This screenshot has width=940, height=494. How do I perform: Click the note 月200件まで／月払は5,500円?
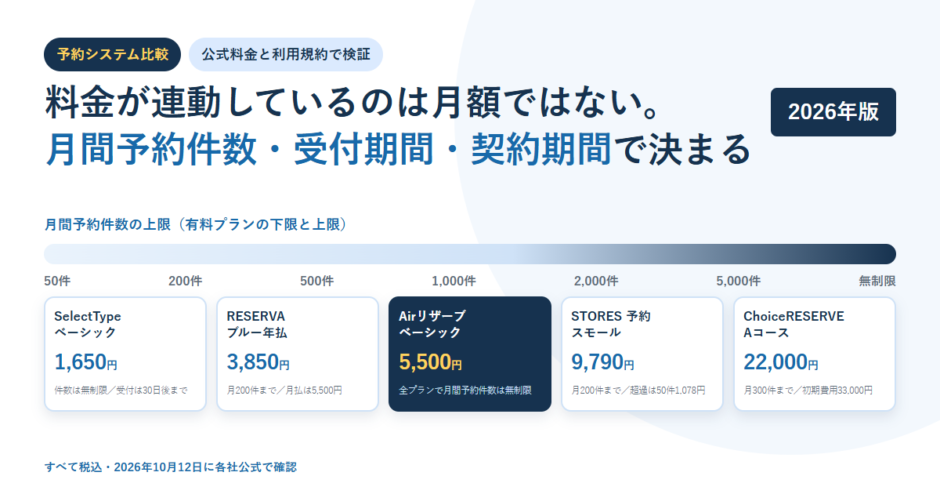[x=284, y=390]
